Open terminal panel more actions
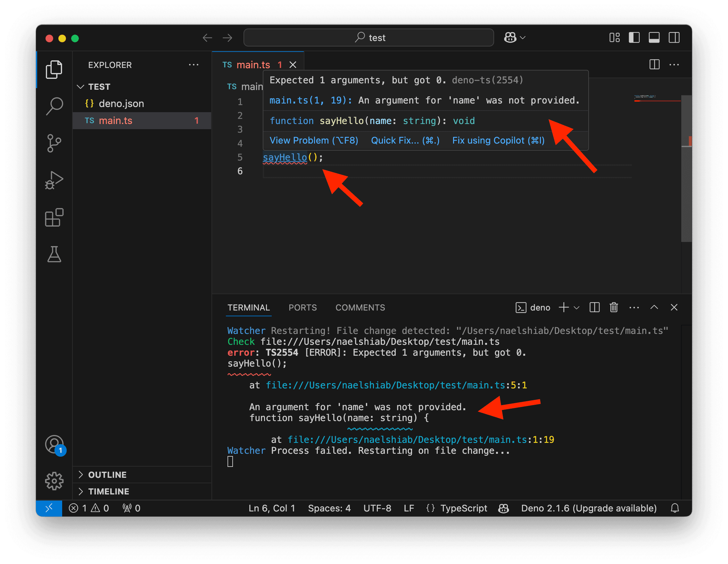The image size is (728, 564). tap(634, 307)
